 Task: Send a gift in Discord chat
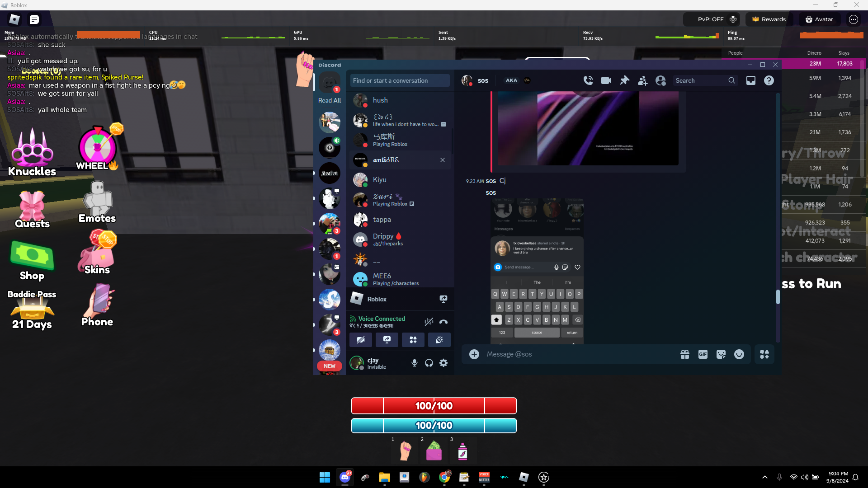(684, 354)
